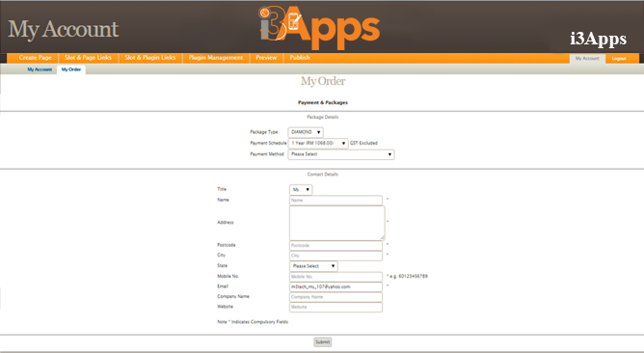The image size is (644, 353).
Task: Expand the State dropdown
Action: (x=313, y=266)
